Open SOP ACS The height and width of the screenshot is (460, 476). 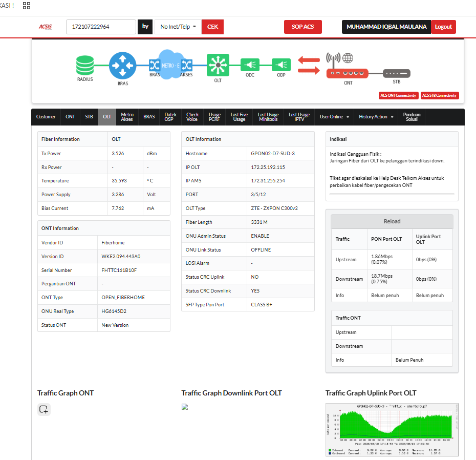(x=302, y=27)
